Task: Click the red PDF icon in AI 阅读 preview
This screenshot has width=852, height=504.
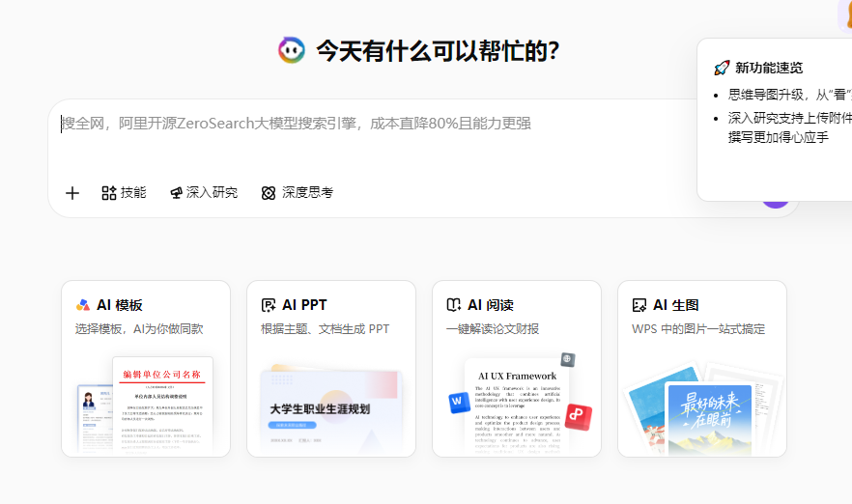Action: tap(579, 415)
